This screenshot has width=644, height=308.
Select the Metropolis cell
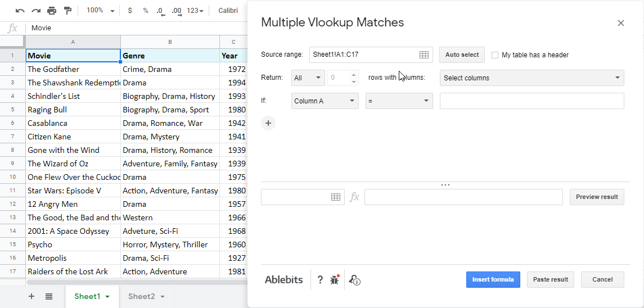point(73,259)
